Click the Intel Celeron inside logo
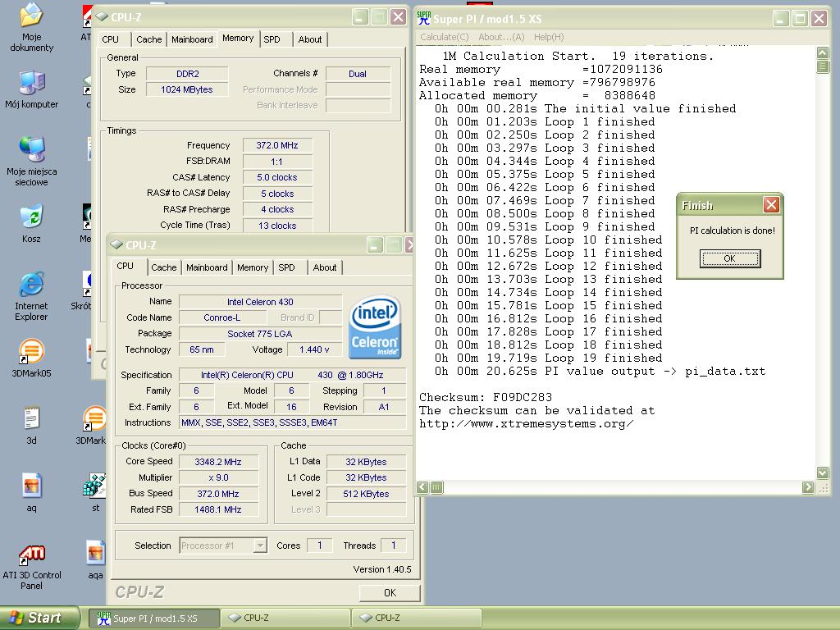Screen dimensions: 840x630 coord(375,327)
